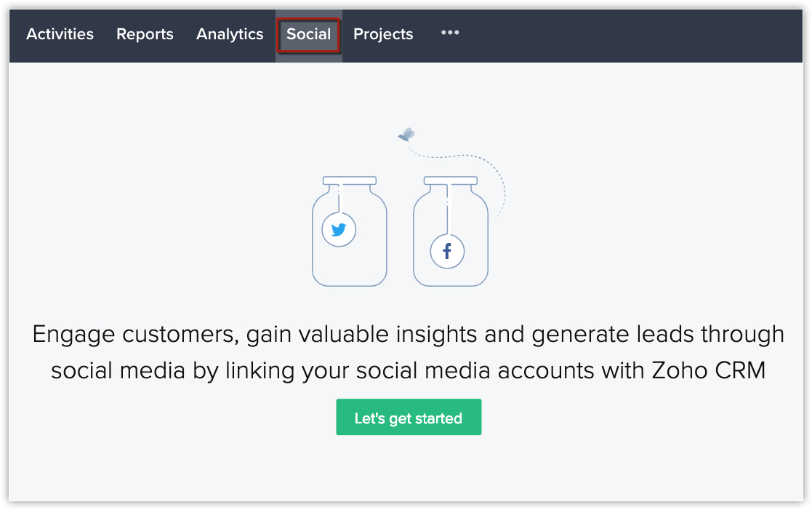Click the lid of the Twitter jar

pos(350,180)
